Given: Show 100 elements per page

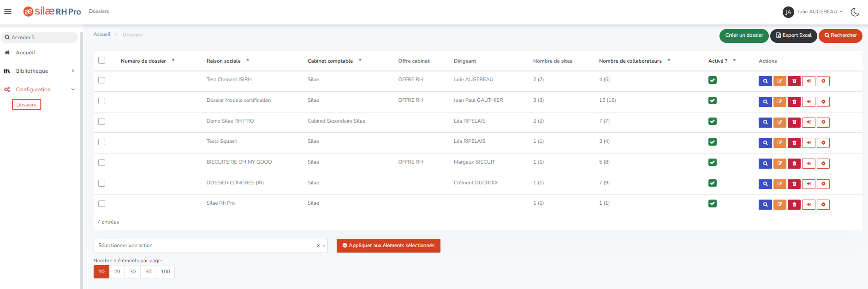Looking at the screenshot, I should tap(165, 272).
